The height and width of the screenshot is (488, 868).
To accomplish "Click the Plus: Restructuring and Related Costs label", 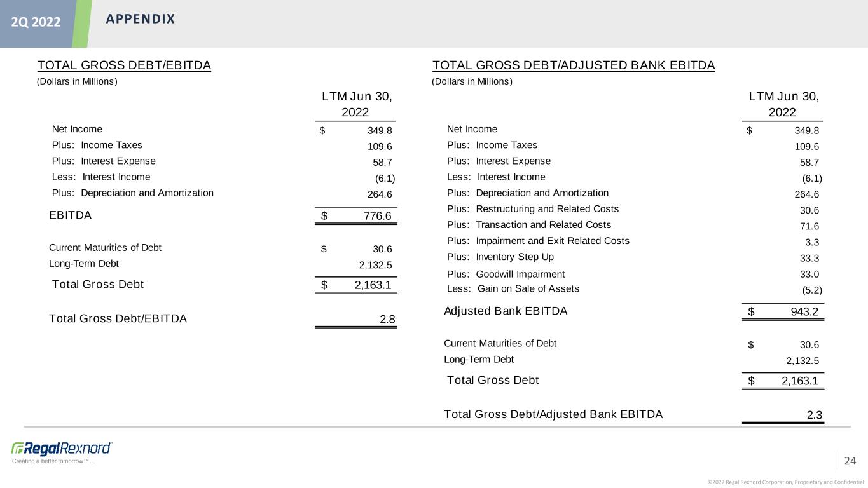I will [532, 208].
